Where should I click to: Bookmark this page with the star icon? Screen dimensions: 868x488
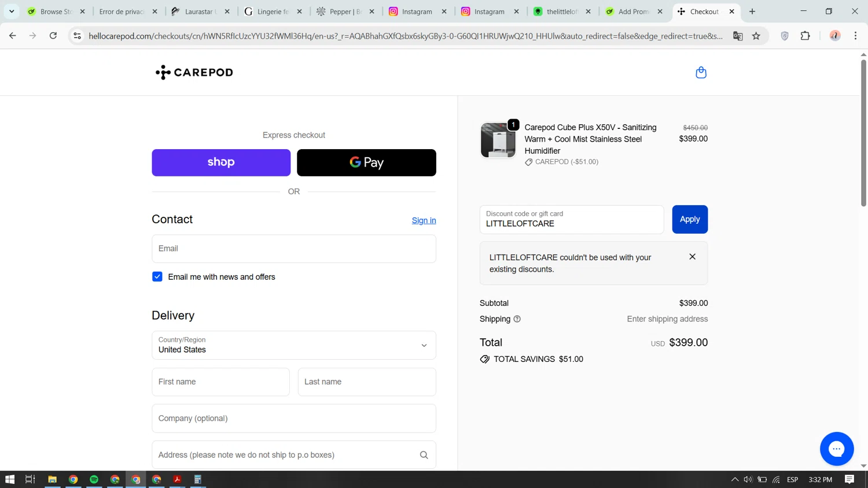(756, 36)
